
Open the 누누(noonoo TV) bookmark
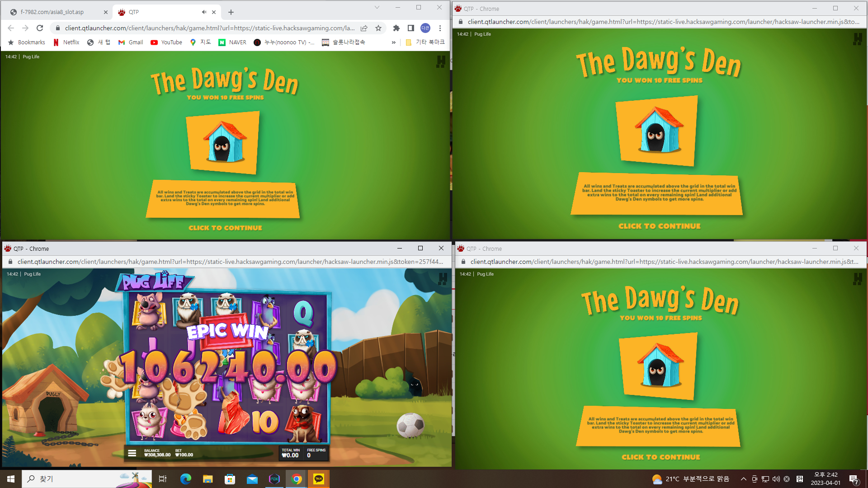tap(284, 42)
